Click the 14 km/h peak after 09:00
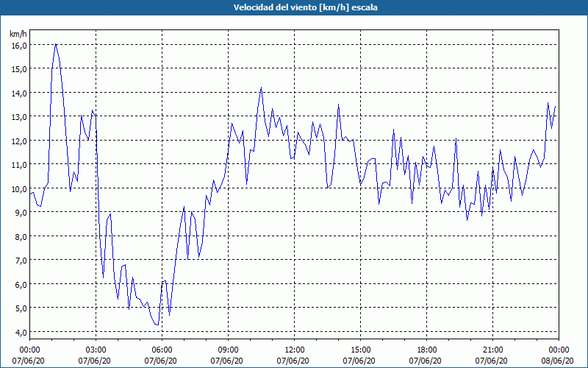Screen dimensions: 588x368 tap(262, 88)
